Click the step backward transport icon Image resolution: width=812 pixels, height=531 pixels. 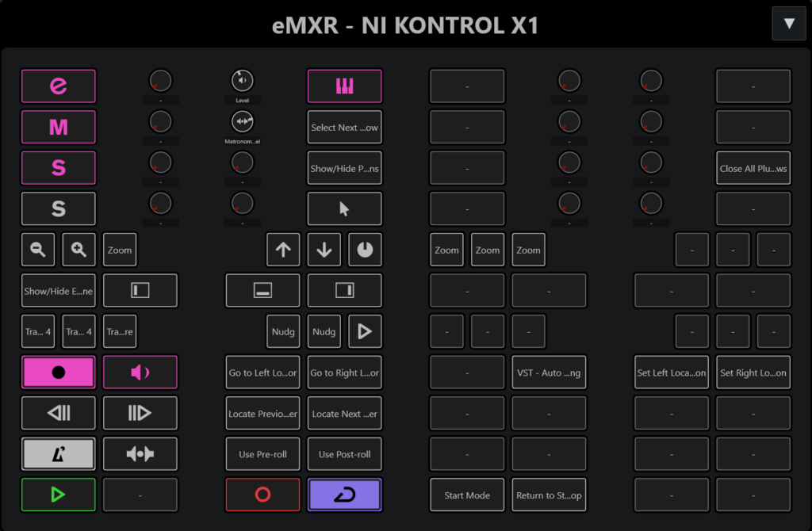point(59,413)
